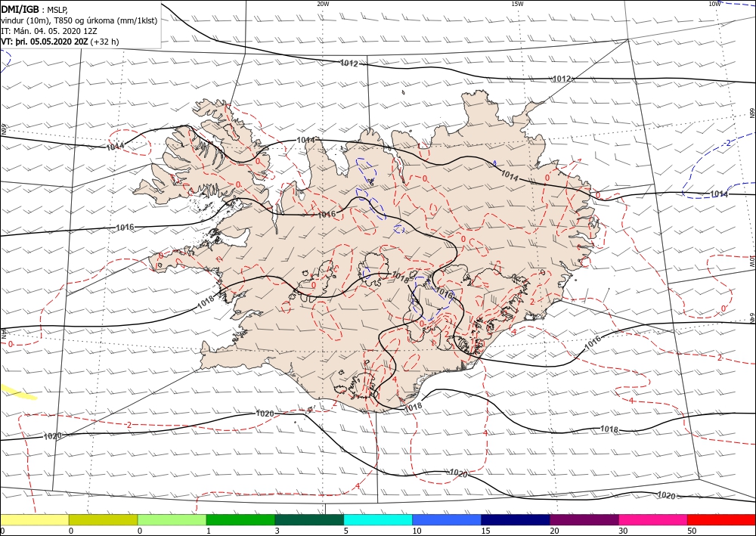The width and height of the screenshot is (756, 536).
Task: Click the legend value "1"
Action: coord(209,531)
